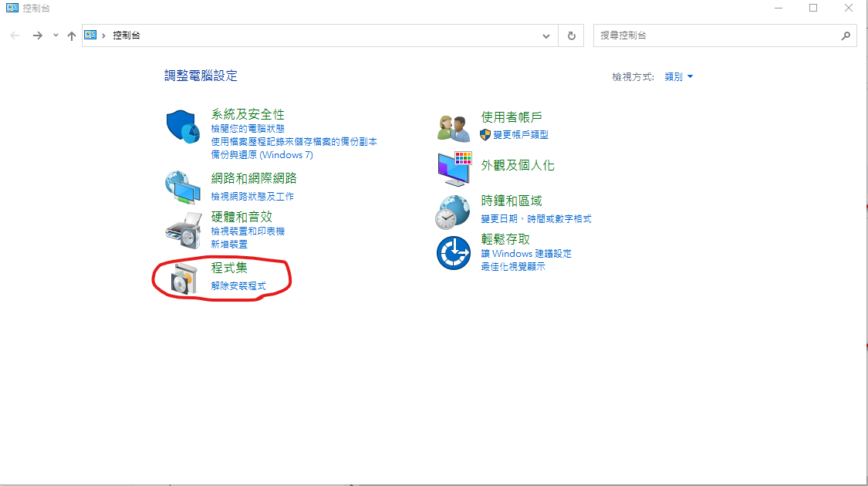Image resolution: width=868 pixels, height=486 pixels.
Task: Click the Control Panel icon in address bar
Action: point(90,35)
